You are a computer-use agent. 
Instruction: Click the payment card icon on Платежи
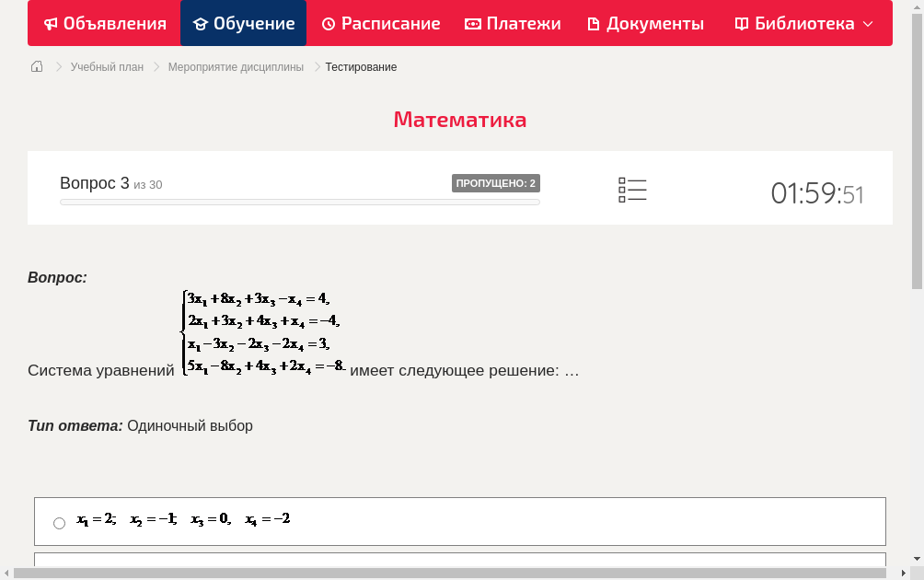(x=471, y=23)
